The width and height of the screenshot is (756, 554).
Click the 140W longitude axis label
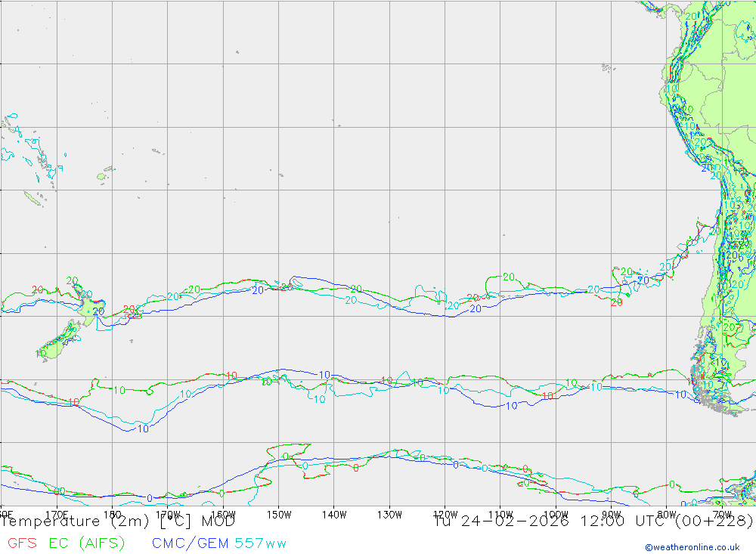point(334,515)
